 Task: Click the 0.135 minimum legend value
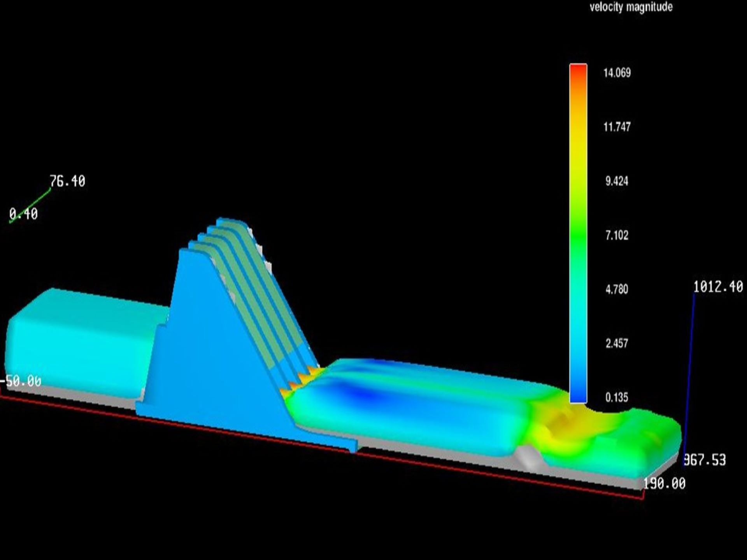click(x=617, y=397)
